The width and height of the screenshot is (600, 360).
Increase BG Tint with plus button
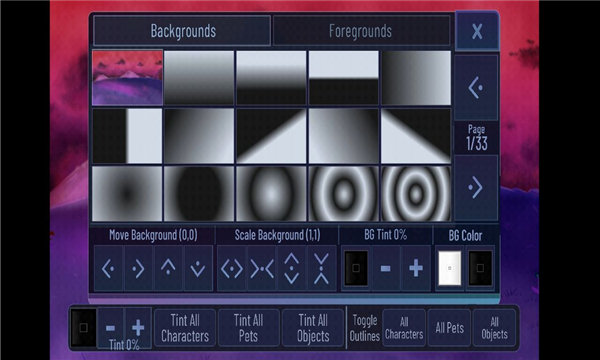416,269
